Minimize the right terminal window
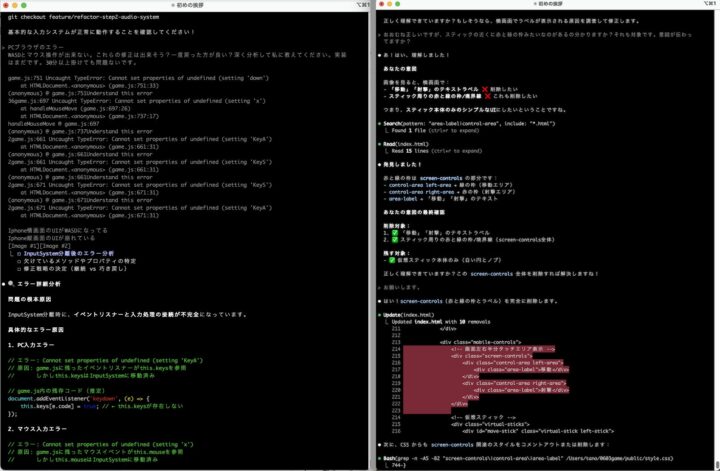 click(389, 4)
